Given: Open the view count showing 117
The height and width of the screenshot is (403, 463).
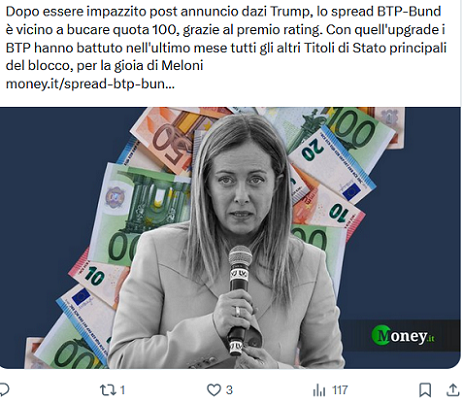Looking at the screenshot, I should 340,390.
